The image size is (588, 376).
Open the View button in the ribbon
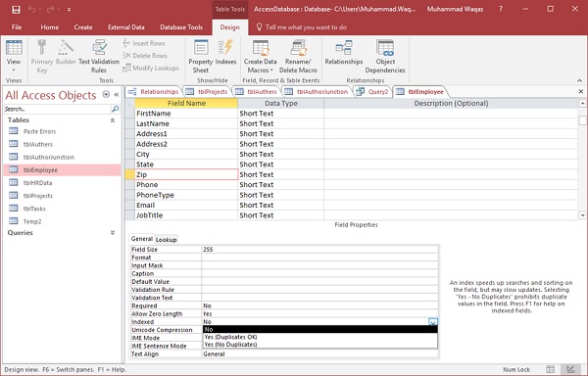point(14,56)
